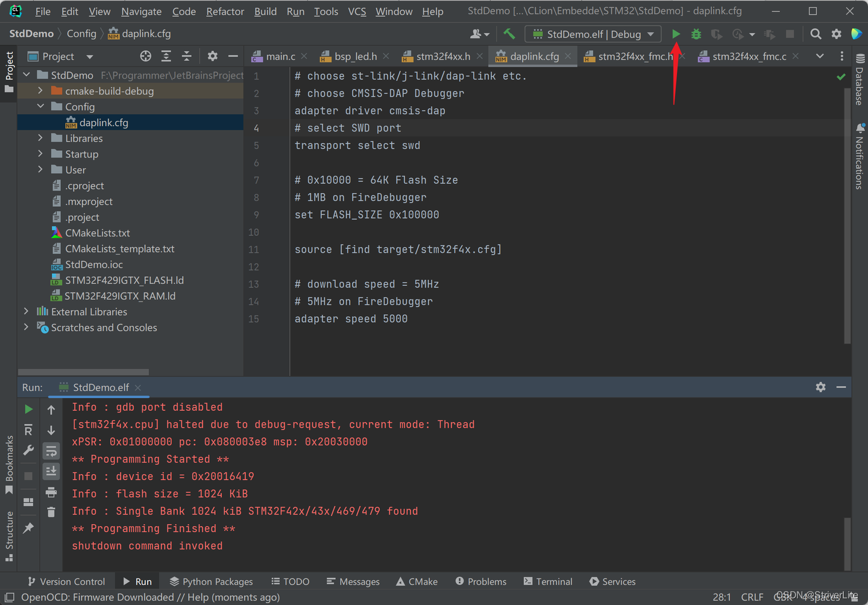Click the Config breadcrumb
The image size is (868, 605).
[x=81, y=34]
